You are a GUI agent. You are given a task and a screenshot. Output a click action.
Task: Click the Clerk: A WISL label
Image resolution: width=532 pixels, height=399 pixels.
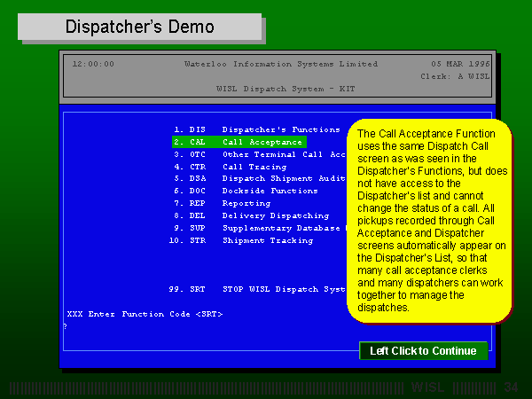[455, 76]
